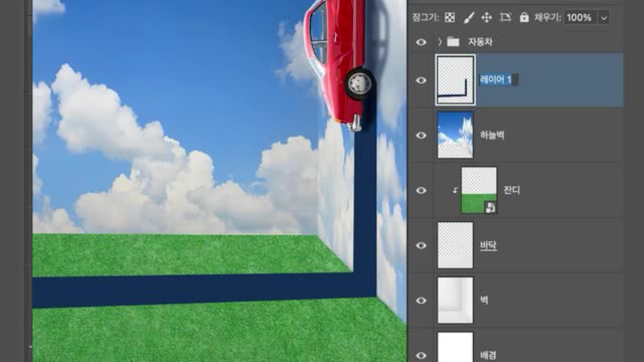644x362 pixels.
Task: Click the clipping mask arrow beside 잔디
Action: (x=455, y=190)
